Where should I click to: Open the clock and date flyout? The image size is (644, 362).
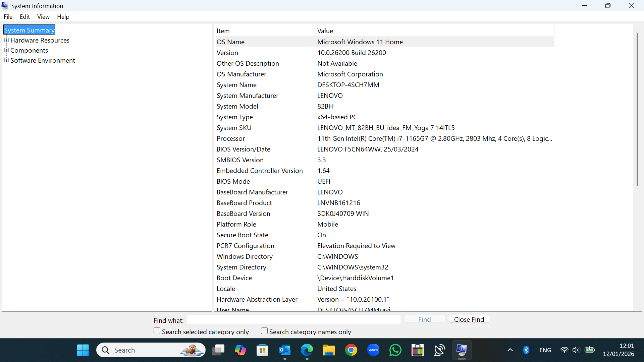pyautogui.click(x=619, y=350)
